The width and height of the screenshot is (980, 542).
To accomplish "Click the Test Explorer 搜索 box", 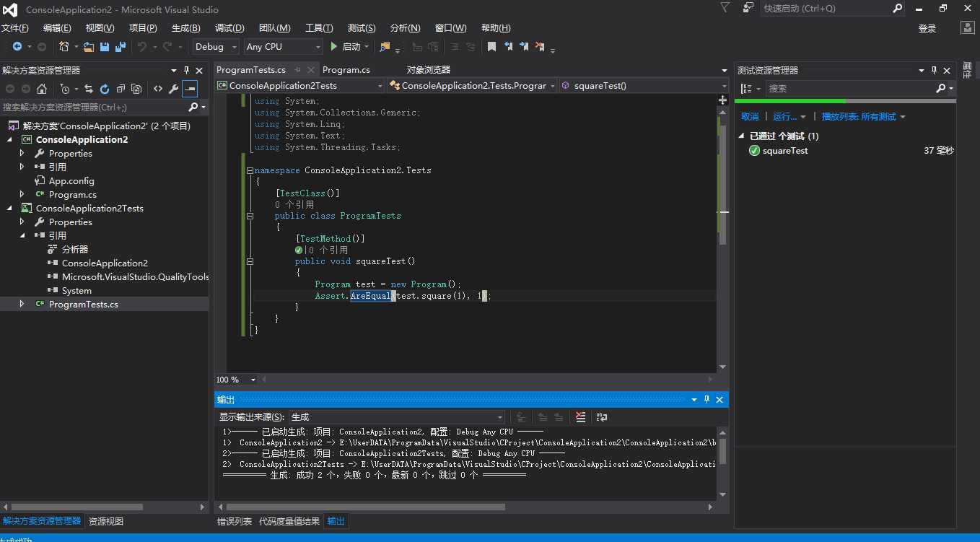I will (x=850, y=89).
